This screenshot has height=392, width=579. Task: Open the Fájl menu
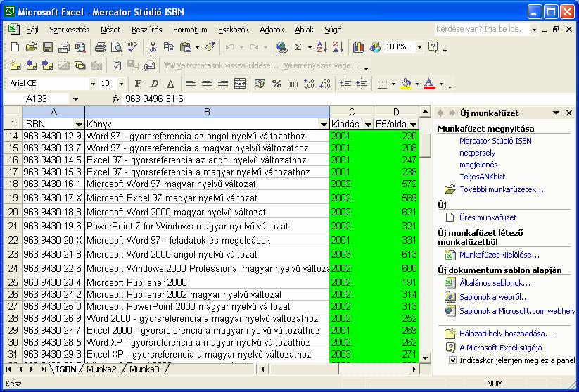coord(32,30)
